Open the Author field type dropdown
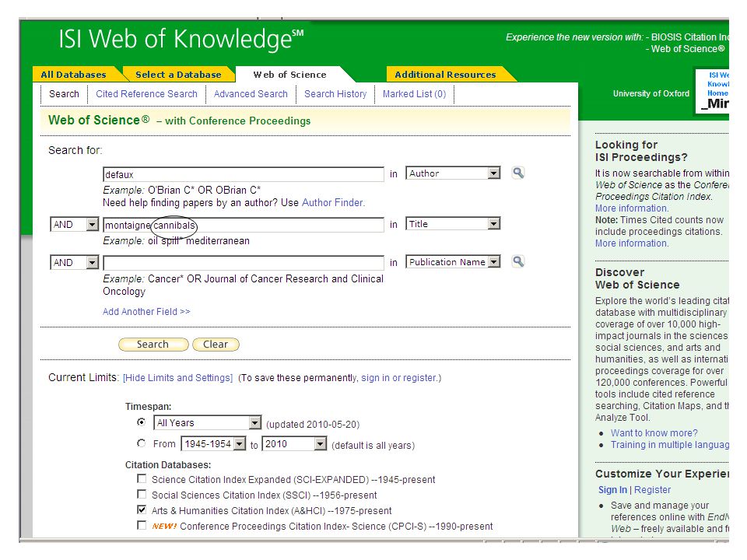 point(453,173)
